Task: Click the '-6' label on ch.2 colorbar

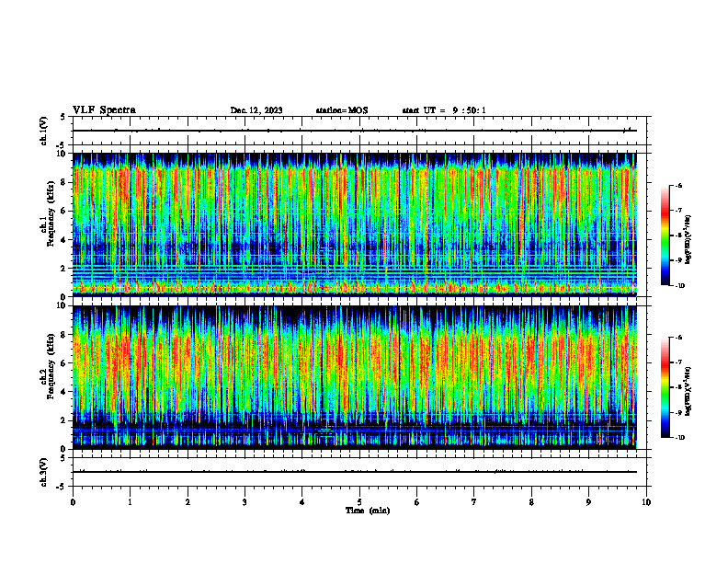Action: [x=678, y=338]
